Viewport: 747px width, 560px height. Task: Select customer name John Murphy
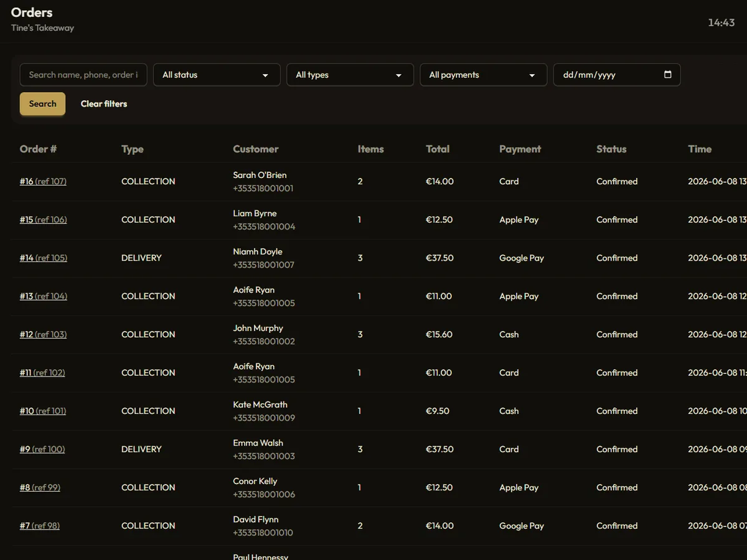(x=258, y=329)
